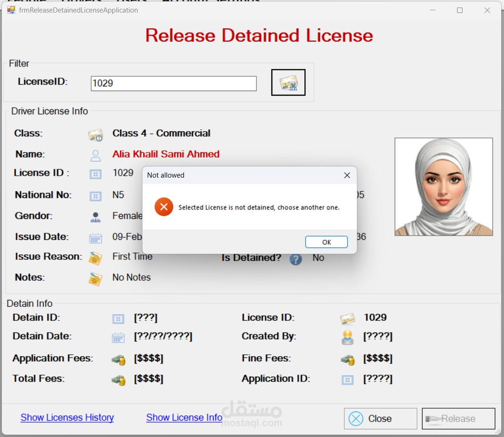This screenshot has width=504, height=437.
Task: Click the number icon beside Detain ID
Action: pyautogui.click(x=118, y=319)
